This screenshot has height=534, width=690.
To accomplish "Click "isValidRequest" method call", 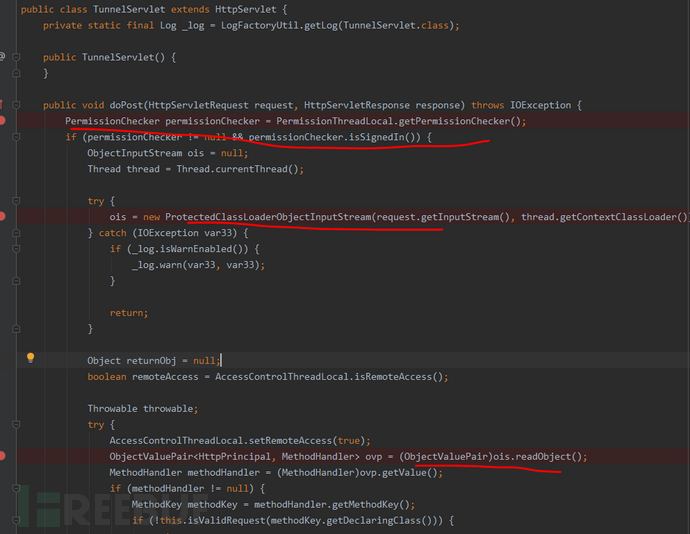I will 226,520.
